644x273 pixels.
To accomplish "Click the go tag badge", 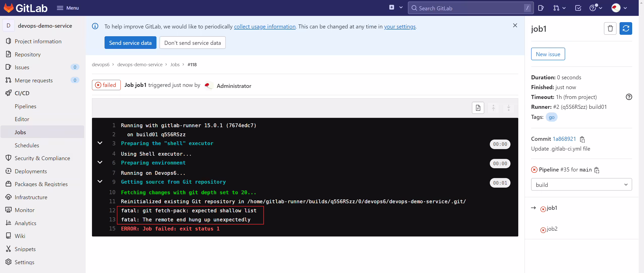I will tap(552, 117).
